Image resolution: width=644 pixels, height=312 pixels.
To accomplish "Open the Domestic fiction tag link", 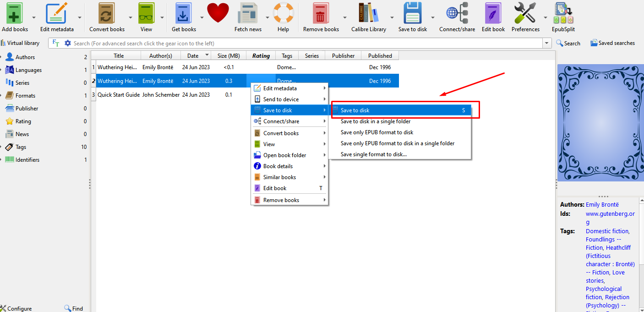I will [x=607, y=231].
